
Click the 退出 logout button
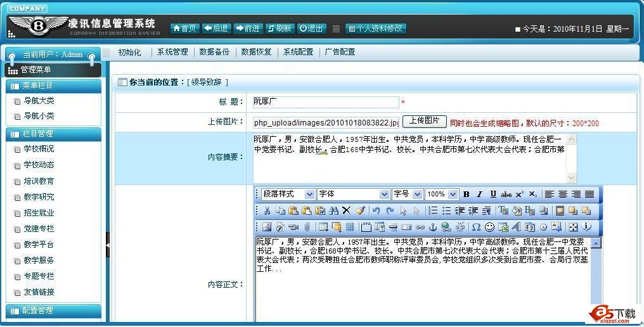(x=312, y=29)
